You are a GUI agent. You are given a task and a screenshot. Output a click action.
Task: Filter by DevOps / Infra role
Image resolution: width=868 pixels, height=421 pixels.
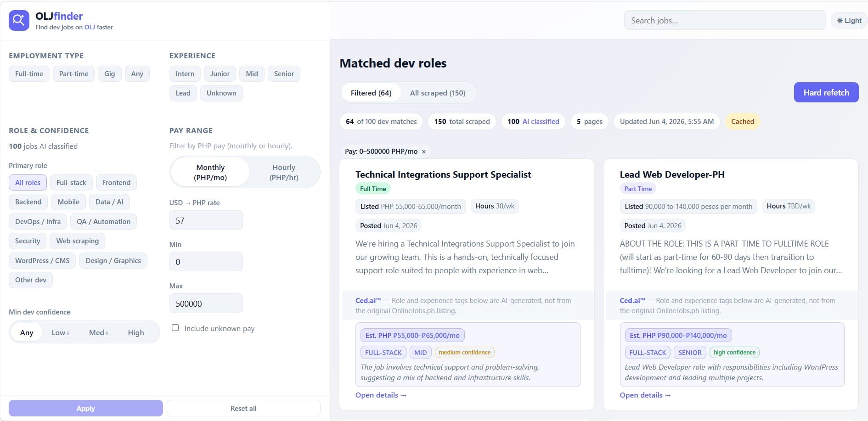pos(38,222)
